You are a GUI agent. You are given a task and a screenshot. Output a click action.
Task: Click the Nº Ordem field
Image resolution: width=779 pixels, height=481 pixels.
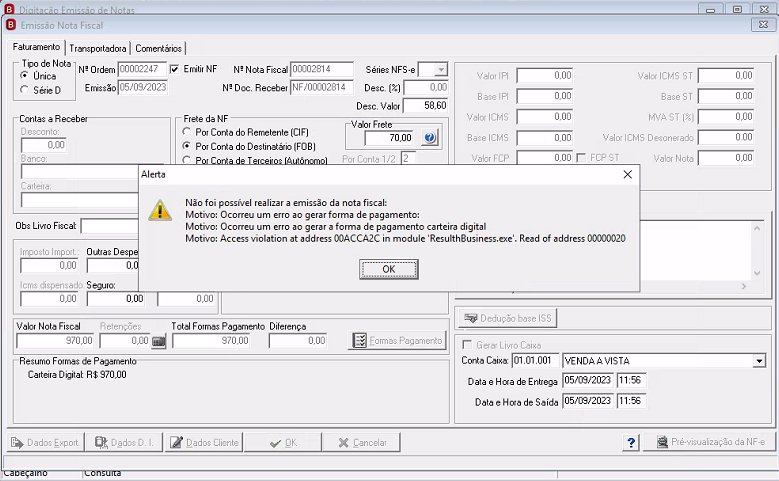pos(142,69)
